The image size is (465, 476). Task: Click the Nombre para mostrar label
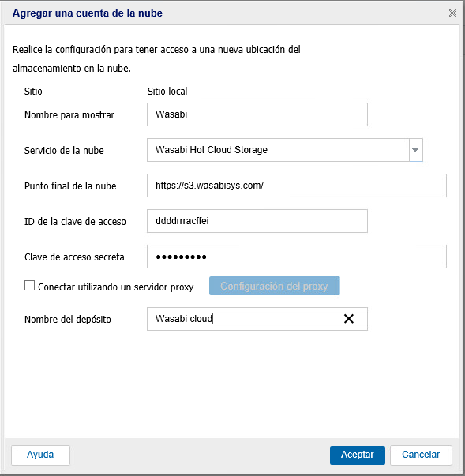click(69, 115)
